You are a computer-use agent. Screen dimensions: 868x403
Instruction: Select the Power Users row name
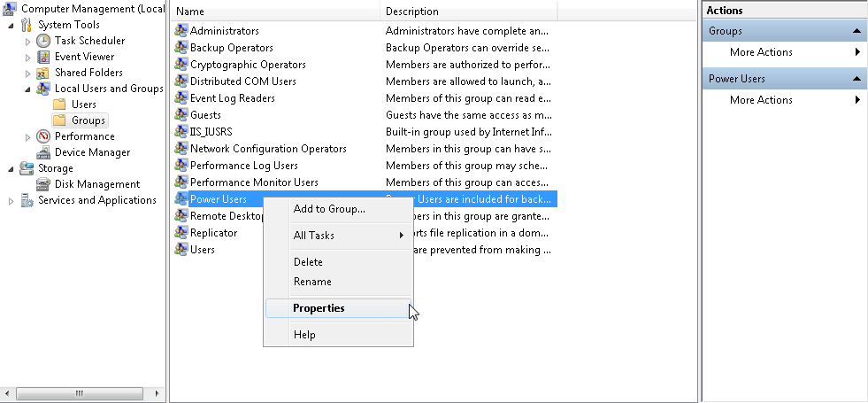point(219,199)
